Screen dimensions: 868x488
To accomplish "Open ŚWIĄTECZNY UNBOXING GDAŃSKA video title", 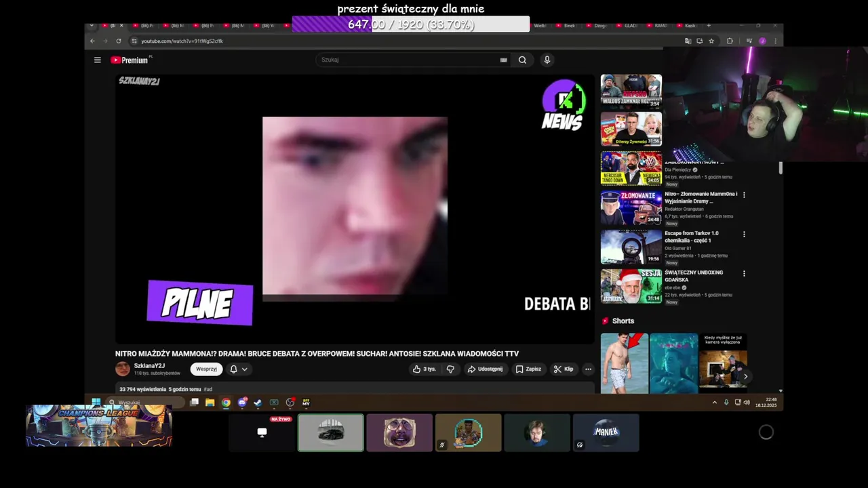I will tap(694, 276).
